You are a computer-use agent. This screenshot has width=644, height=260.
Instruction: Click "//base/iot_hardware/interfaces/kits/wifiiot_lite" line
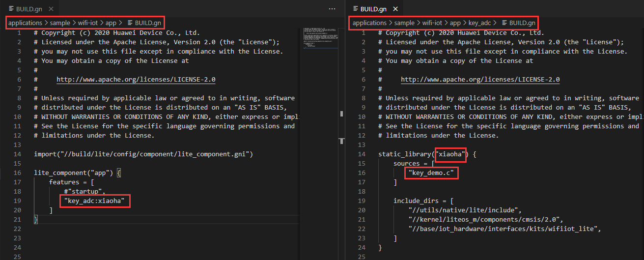coord(505,229)
